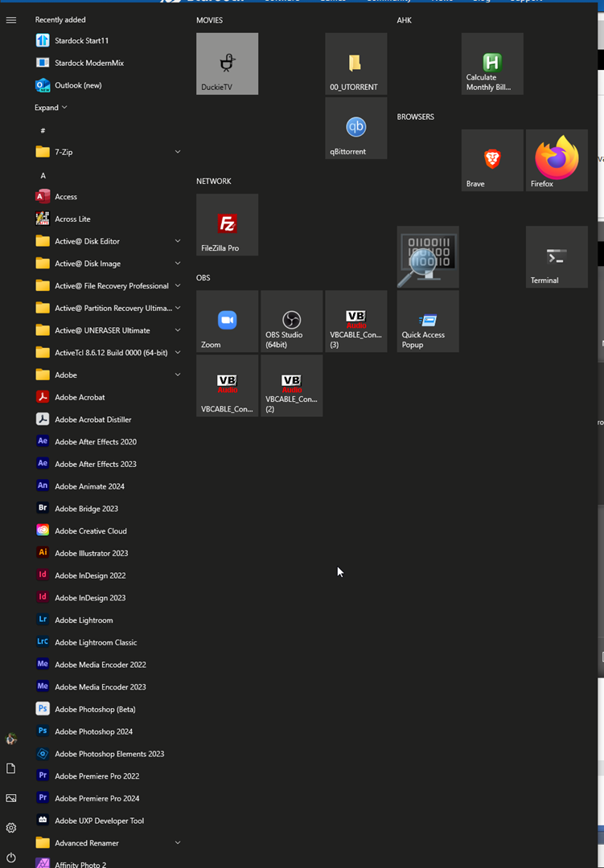This screenshot has width=604, height=868.
Task: Click the NETWORK group title
Action: point(214,181)
